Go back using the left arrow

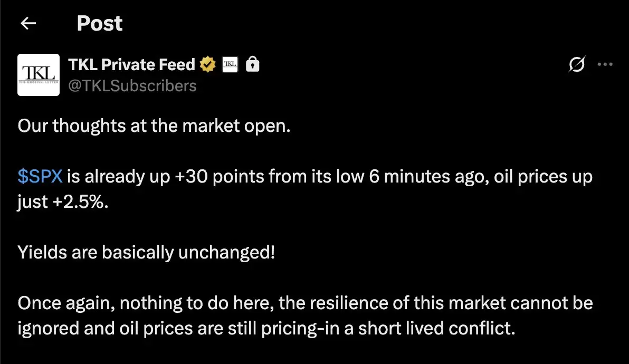28,23
